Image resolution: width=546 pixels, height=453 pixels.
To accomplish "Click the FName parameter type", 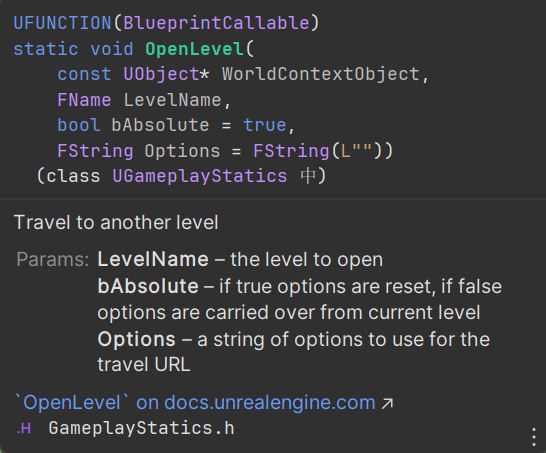I will (x=84, y=100).
